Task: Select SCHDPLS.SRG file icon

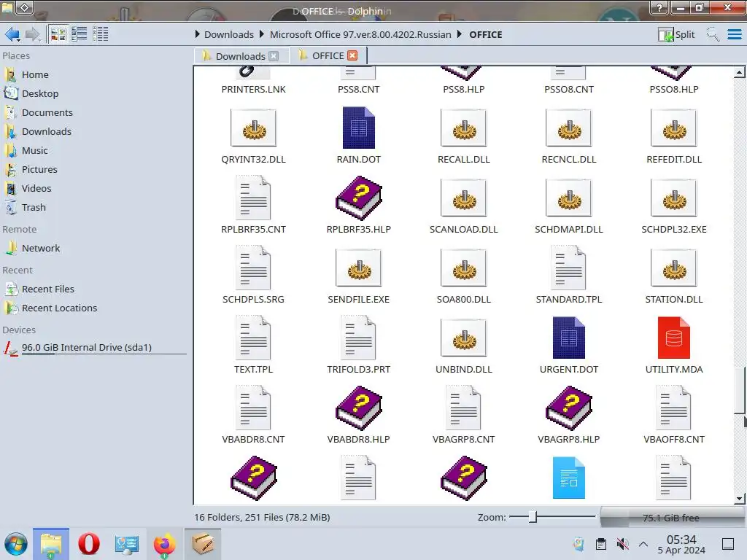Action: click(253, 268)
